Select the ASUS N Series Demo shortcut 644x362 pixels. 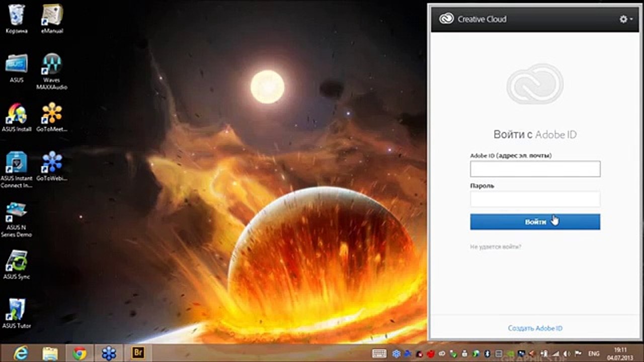pyautogui.click(x=17, y=219)
